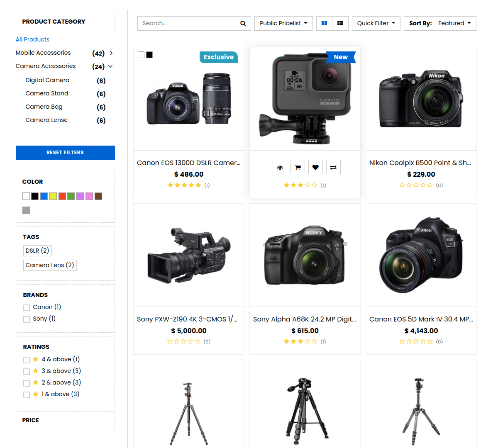498x448 pixels.
Task: Click the $ 229.00 price
Action: tap(421, 174)
